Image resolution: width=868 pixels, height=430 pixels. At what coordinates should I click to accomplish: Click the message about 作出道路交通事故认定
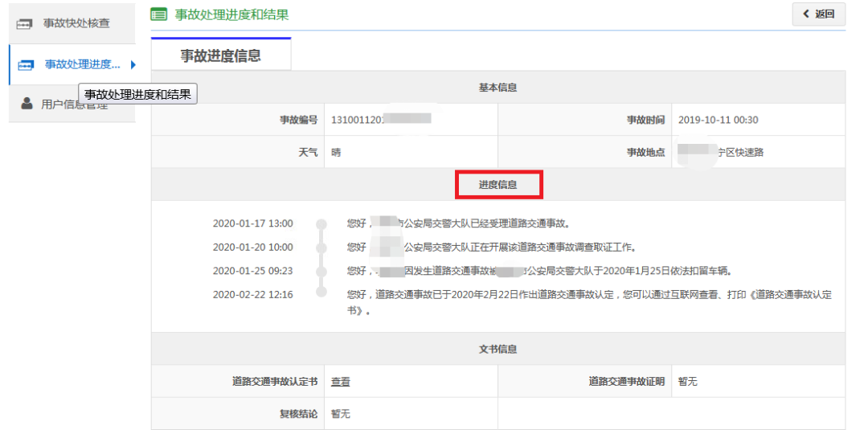click(589, 303)
